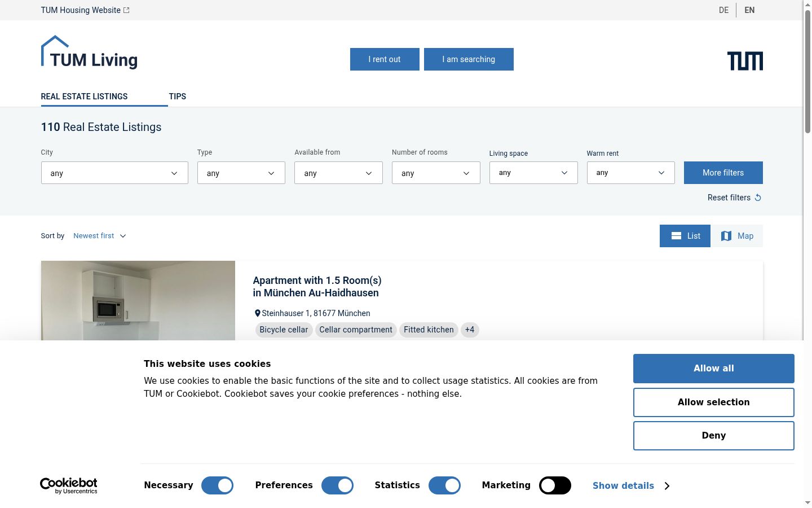Click Allow selection button
Viewport: 812px width, 508px height.
tap(714, 402)
